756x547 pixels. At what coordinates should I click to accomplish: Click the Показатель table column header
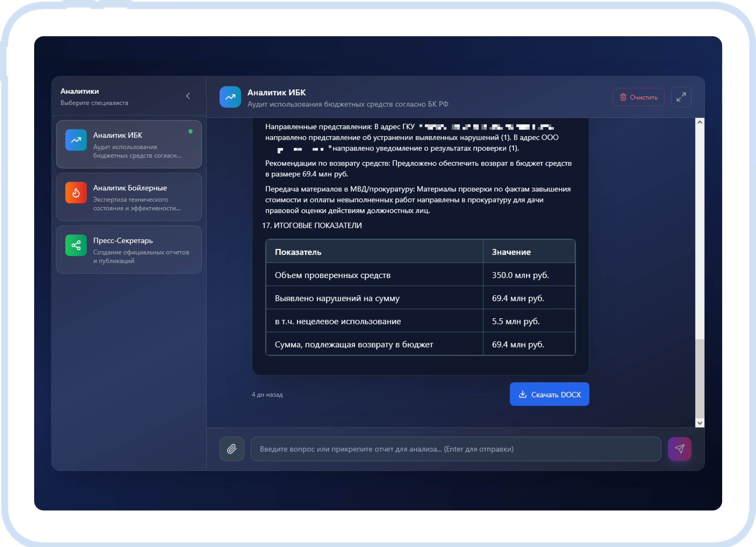click(298, 252)
